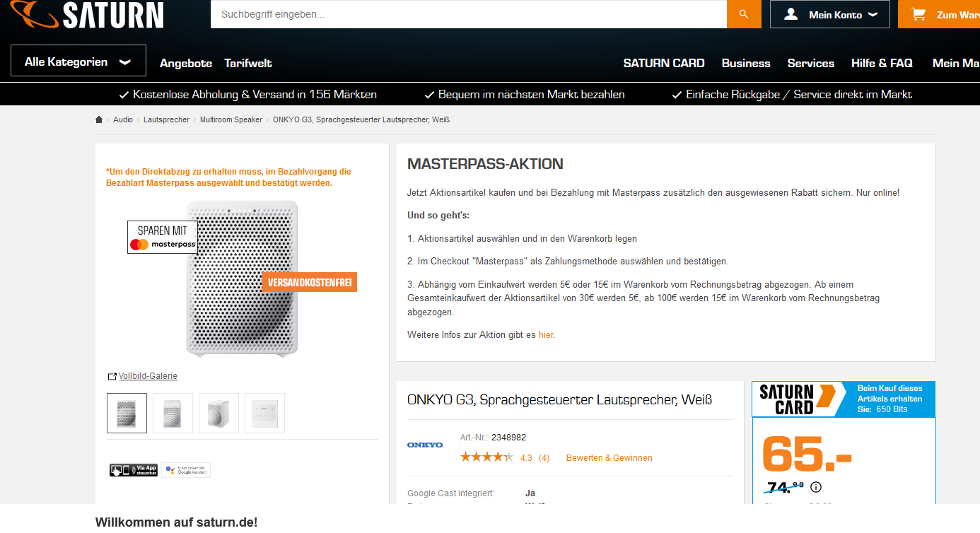Select the second product thumbnail
980x533 pixels.
point(173,413)
